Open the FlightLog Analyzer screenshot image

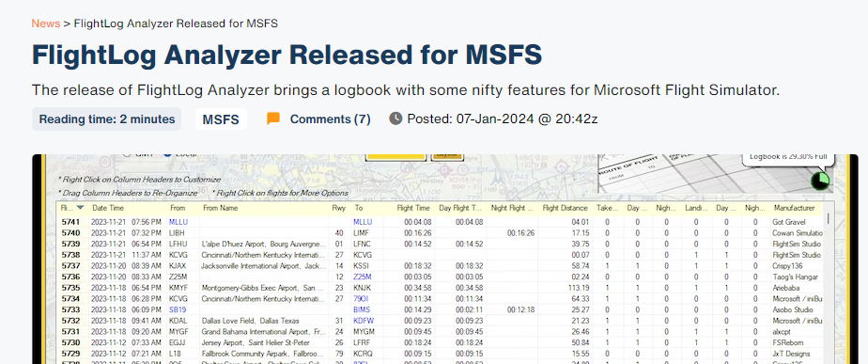pos(445,259)
